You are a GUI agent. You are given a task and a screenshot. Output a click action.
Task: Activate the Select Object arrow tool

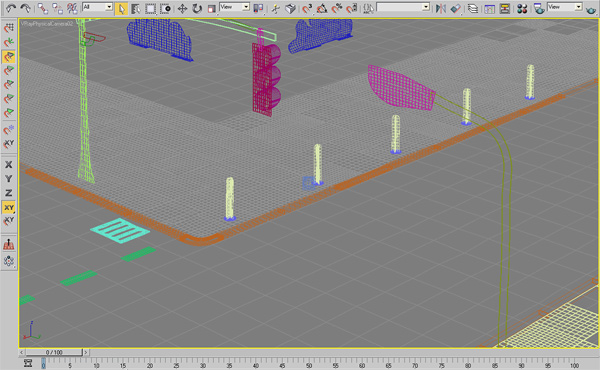coord(121,8)
